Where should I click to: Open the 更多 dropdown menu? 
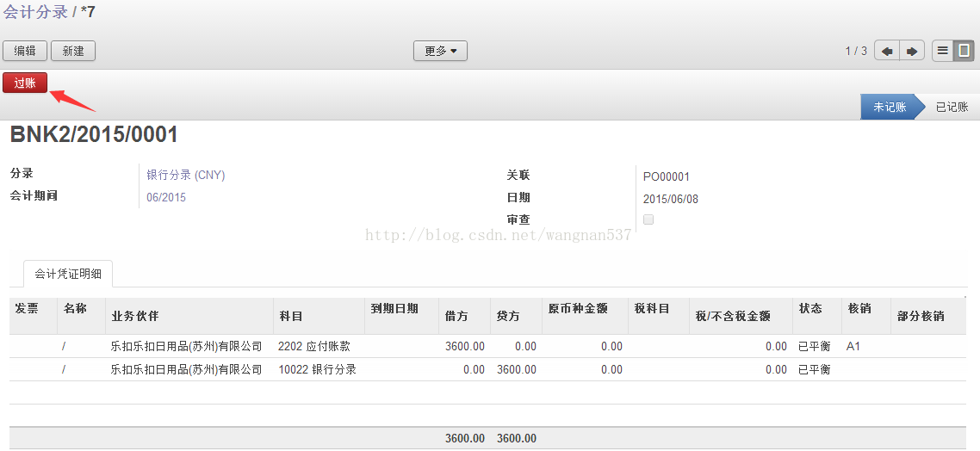tap(441, 52)
